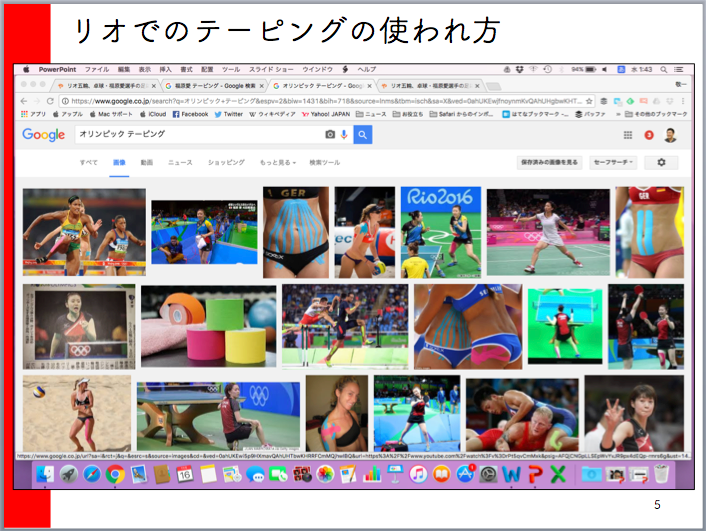Open 検索ツール options
The height and width of the screenshot is (531, 706).
pos(325,163)
